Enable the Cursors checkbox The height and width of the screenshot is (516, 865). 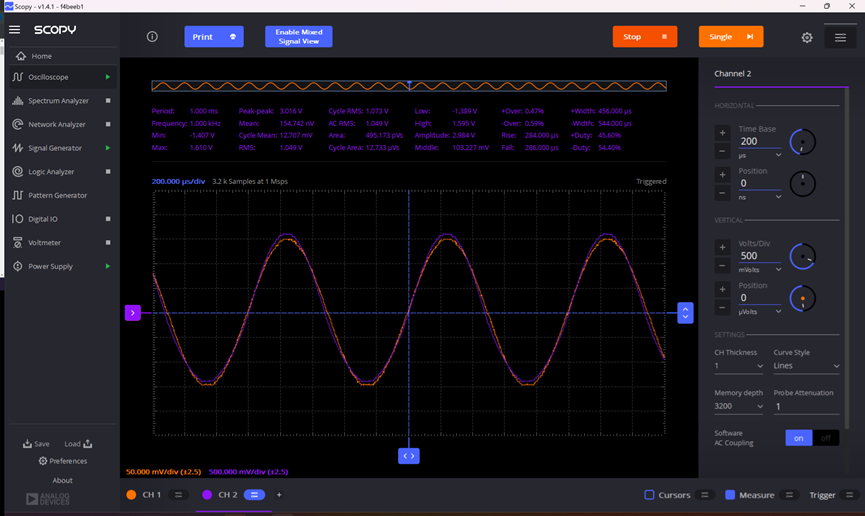(x=649, y=495)
